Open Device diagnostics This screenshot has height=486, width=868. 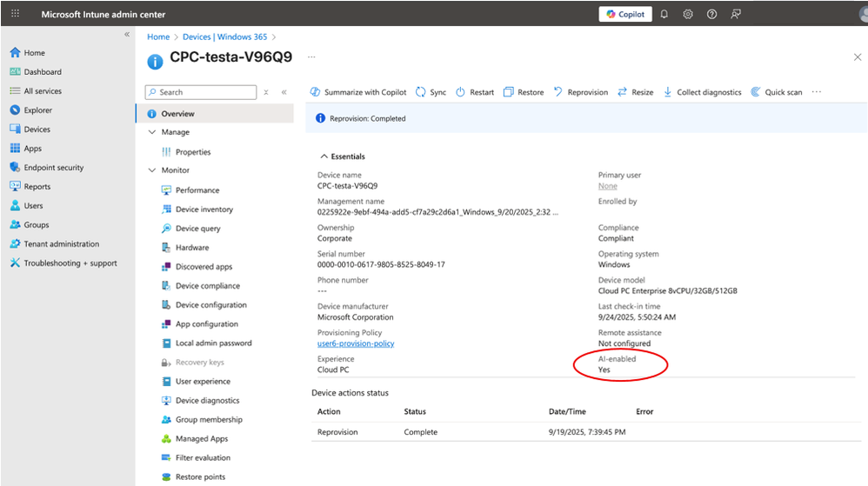click(x=200, y=400)
